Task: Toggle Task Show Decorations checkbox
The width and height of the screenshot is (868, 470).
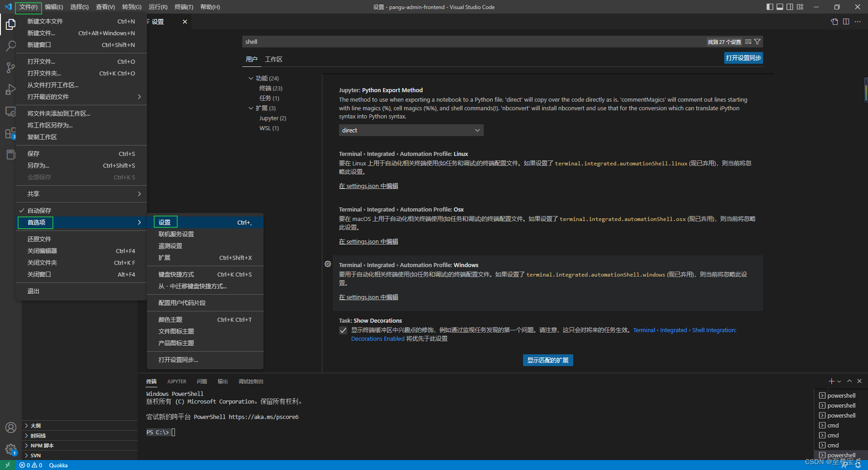Action: coord(343,330)
